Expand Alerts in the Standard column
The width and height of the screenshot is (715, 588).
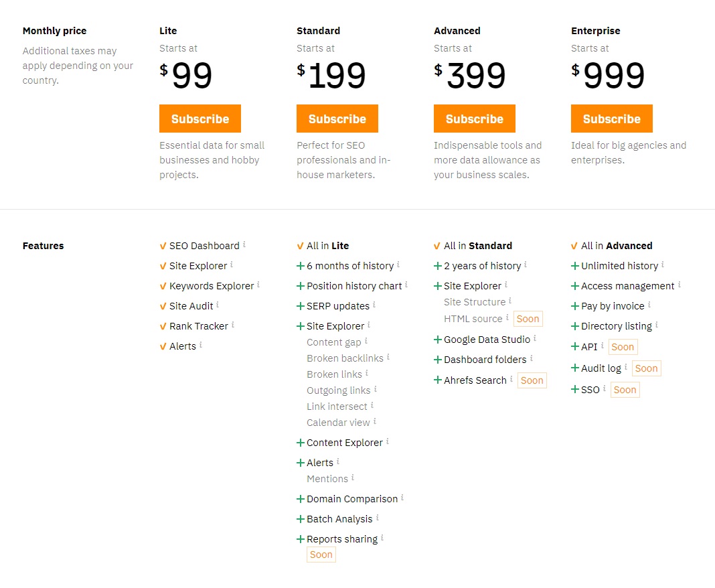(300, 462)
